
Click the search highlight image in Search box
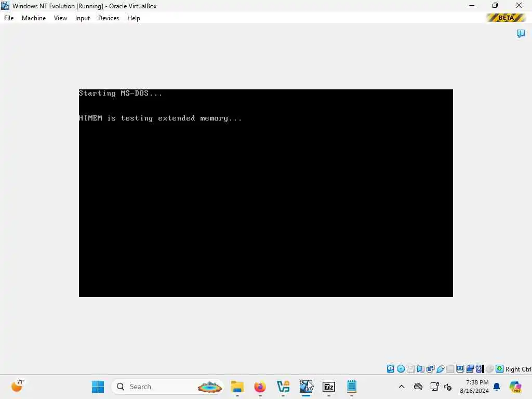tap(210, 387)
